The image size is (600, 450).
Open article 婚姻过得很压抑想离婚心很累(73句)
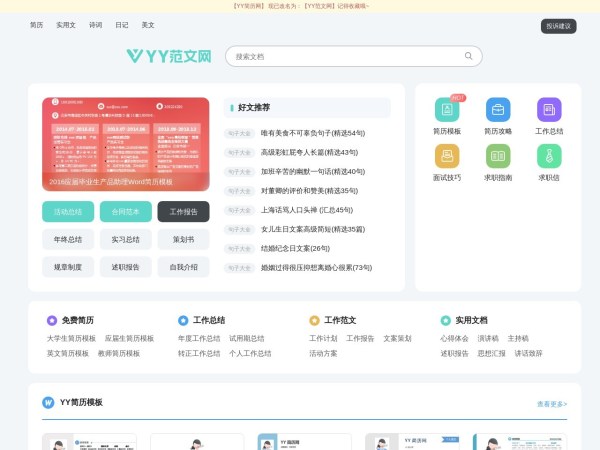[x=316, y=267]
